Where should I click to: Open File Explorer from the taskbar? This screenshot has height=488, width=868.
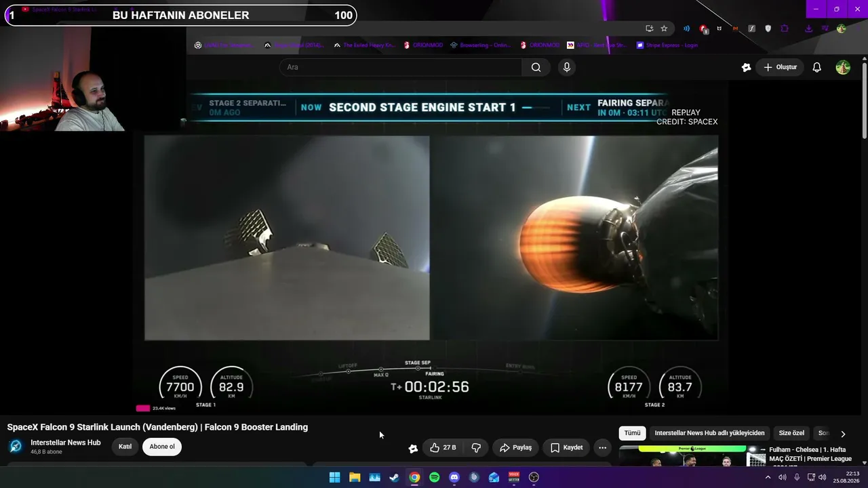coord(355,477)
